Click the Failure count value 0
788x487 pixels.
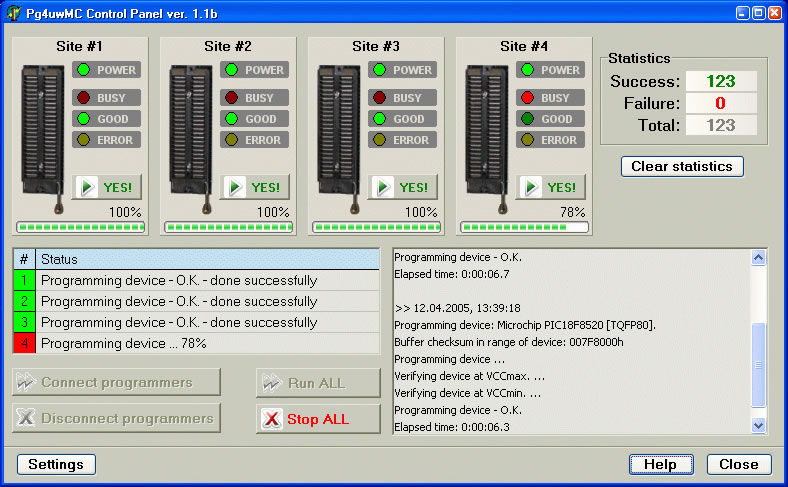click(x=721, y=103)
